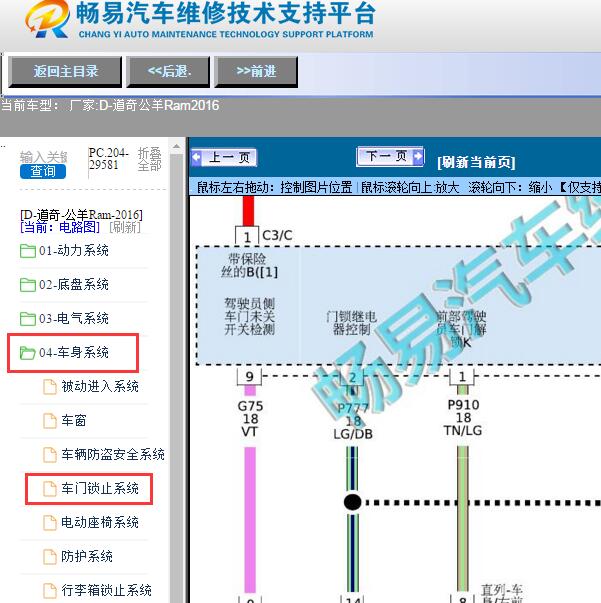Click the C3/C connector label
Viewport: 601px width, 603px height.
pyautogui.click(x=277, y=235)
